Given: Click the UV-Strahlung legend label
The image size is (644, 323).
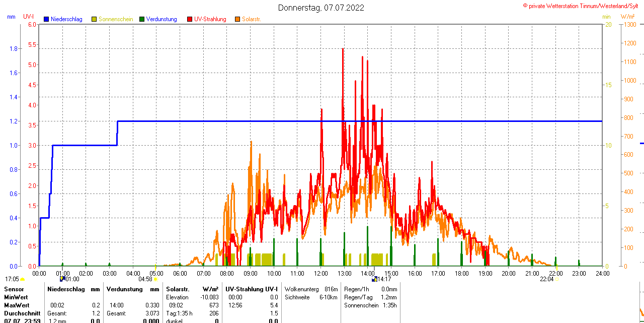Looking at the screenshot, I should click(x=210, y=19).
